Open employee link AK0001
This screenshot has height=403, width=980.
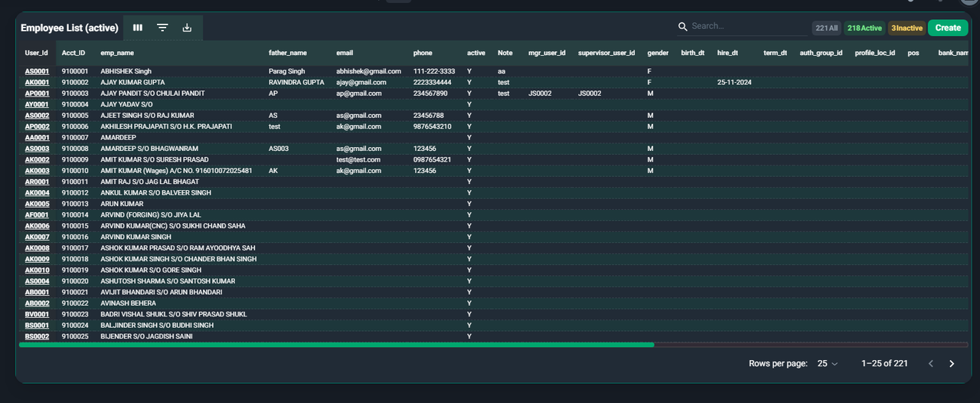tap(37, 82)
